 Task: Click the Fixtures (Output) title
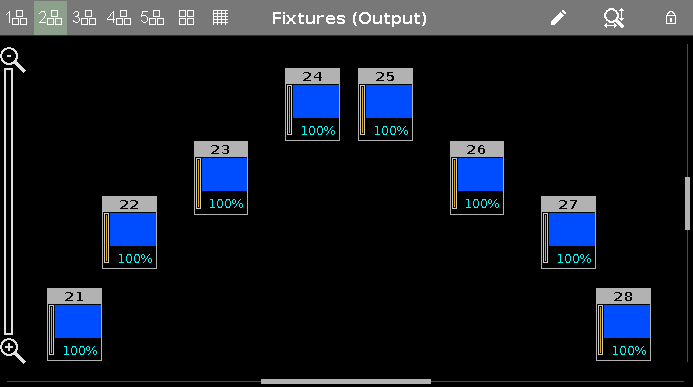tap(349, 18)
